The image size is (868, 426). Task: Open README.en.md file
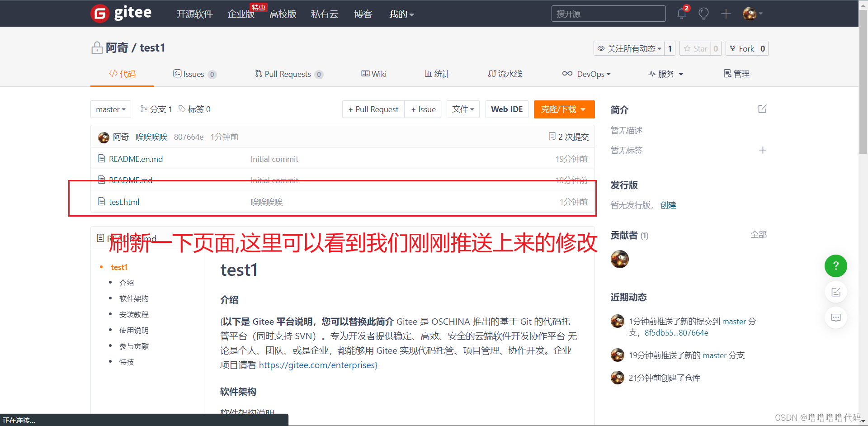tap(136, 159)
